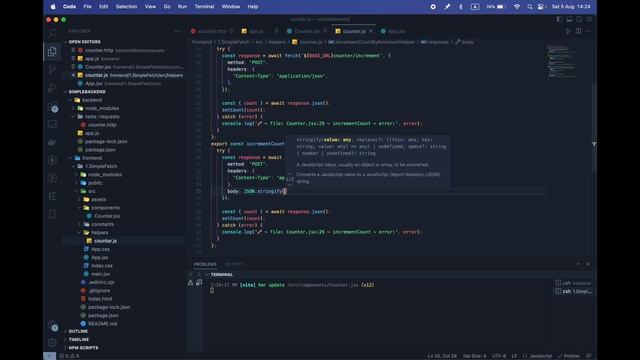
Task: Open the Source Control view
Action: (52, 69)
